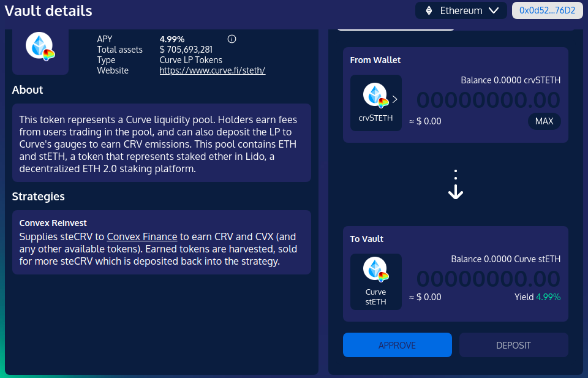Viewport: 588px width, 378px height.
Task: Click the 'Convex Reinvest' strategy heading
Action: [53, 223]
